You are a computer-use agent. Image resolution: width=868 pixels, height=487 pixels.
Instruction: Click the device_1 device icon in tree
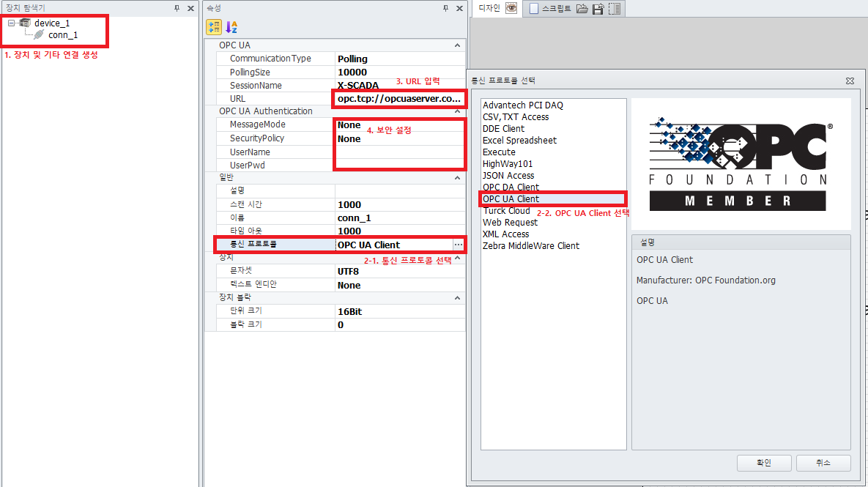click(x=25, y=23)
